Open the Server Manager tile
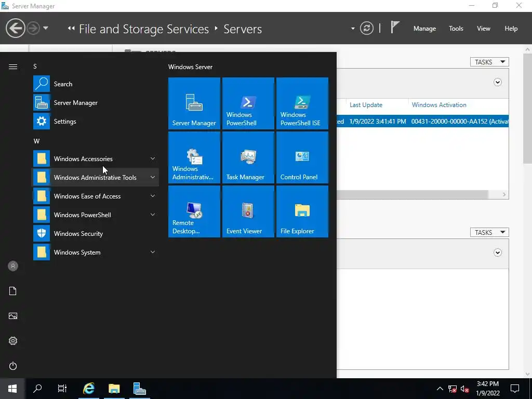The height and width of the screenshot is (399, 532). click(194, 103)
